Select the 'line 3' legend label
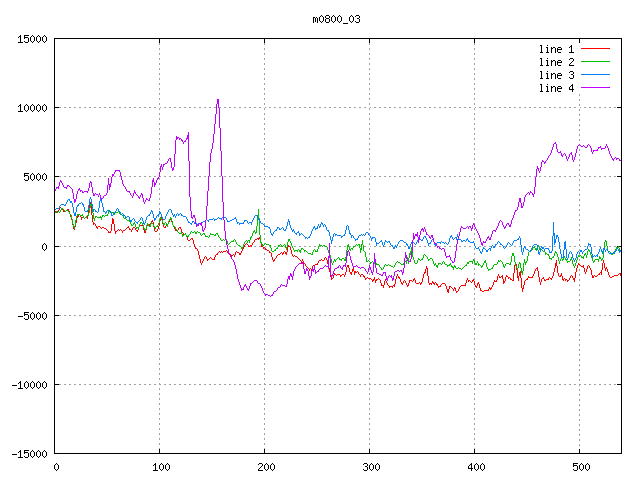640x480 pixels. coord(557,75)
